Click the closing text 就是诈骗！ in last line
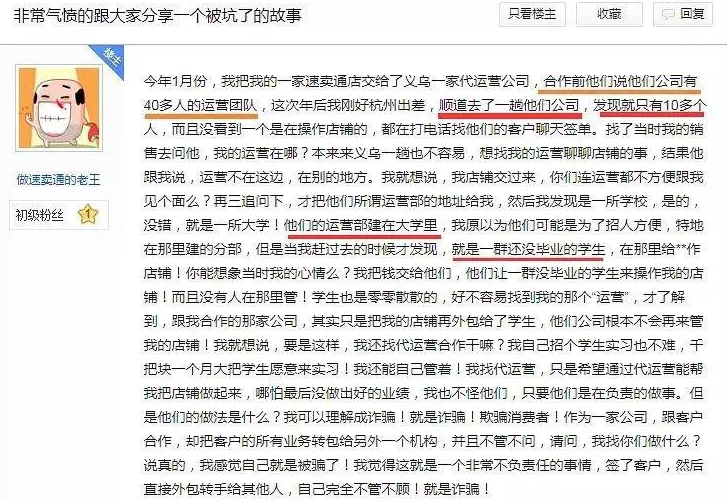 [457, 489]
